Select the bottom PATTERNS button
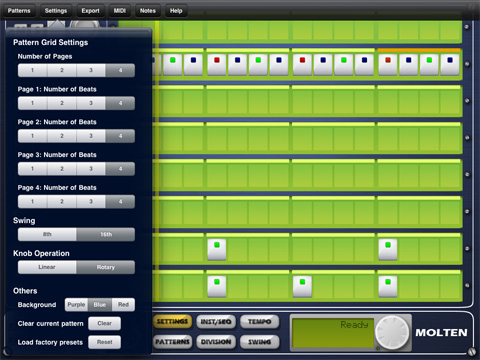The image size is (480, 360). 172,342
